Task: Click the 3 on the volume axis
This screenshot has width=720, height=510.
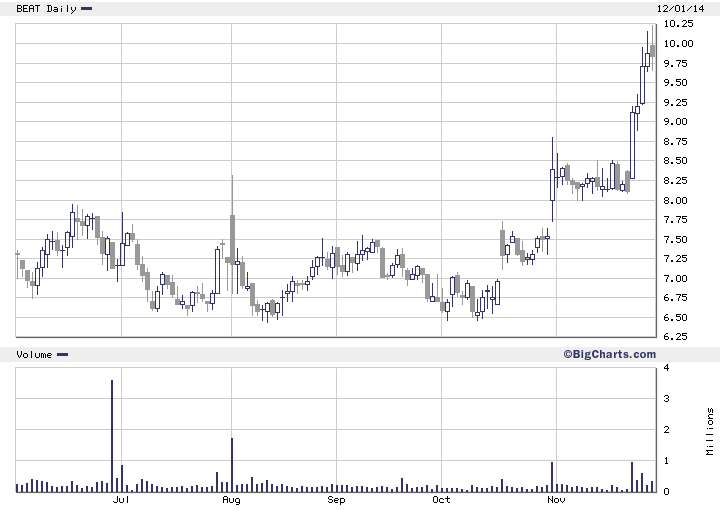Action: point(666,398)
